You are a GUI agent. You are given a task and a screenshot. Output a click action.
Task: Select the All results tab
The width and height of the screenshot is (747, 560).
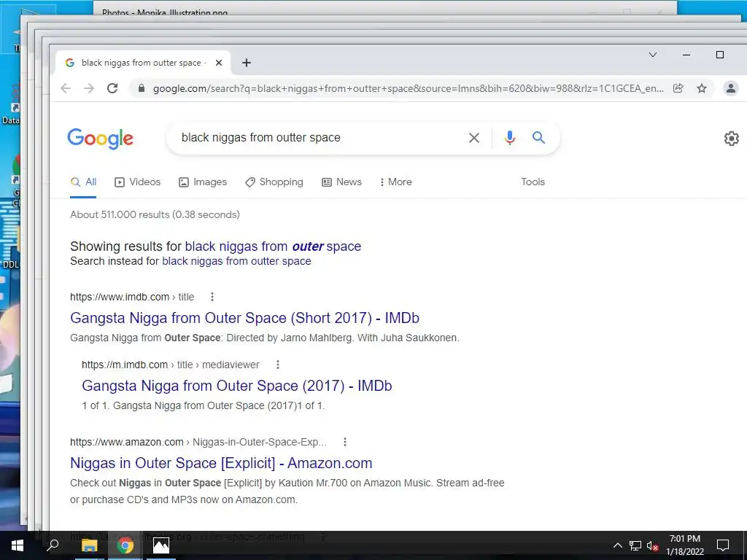click(x=83, y=182)
